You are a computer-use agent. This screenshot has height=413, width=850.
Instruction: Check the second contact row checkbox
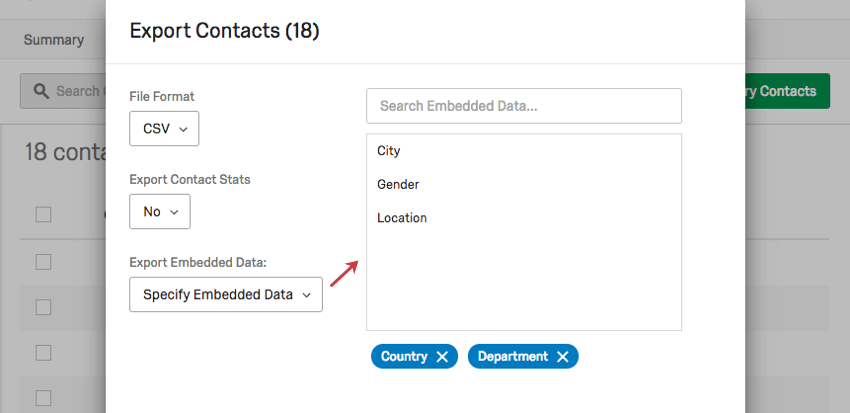click(x=43, y=307)
